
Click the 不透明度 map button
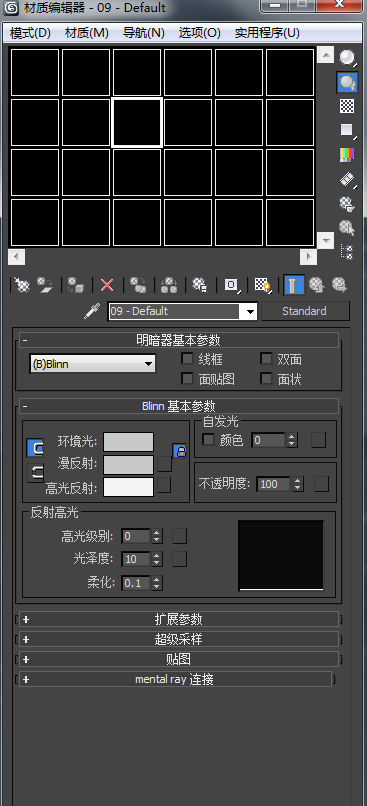pyautogui.click(x=322, y=484)
